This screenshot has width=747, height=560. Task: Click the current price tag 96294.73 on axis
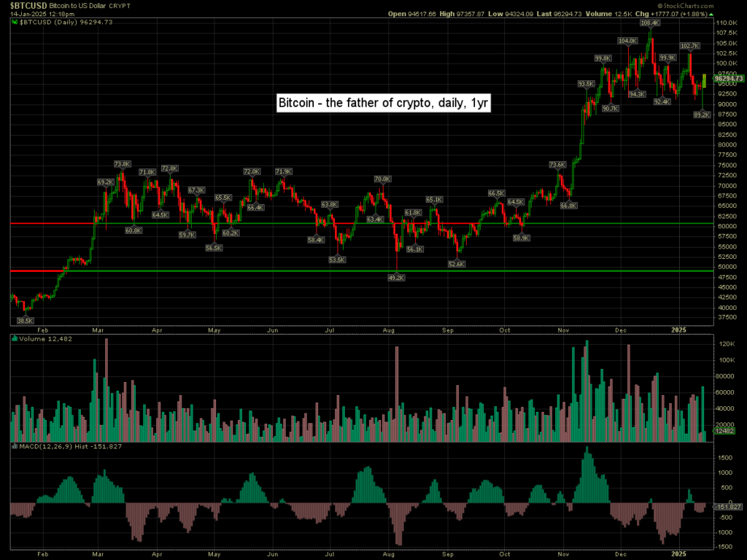coord(729,78)
